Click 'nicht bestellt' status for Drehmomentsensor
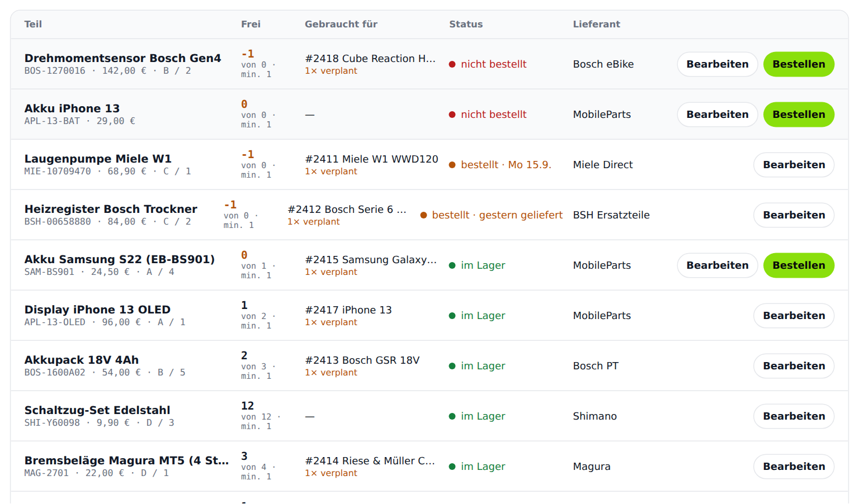Viewport: 859px width, 504px height. tap(488, 64)
